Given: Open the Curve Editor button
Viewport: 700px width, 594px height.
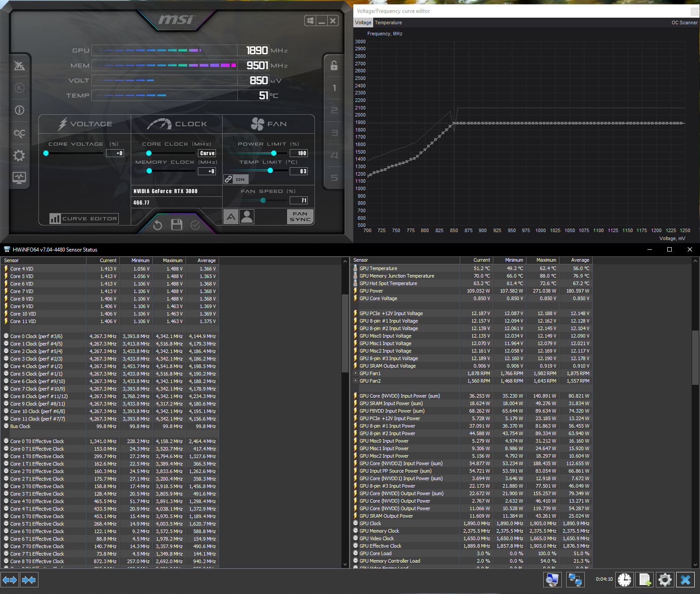Looking at the screenshot, I should pyautogui.click(x=84, y=218).
